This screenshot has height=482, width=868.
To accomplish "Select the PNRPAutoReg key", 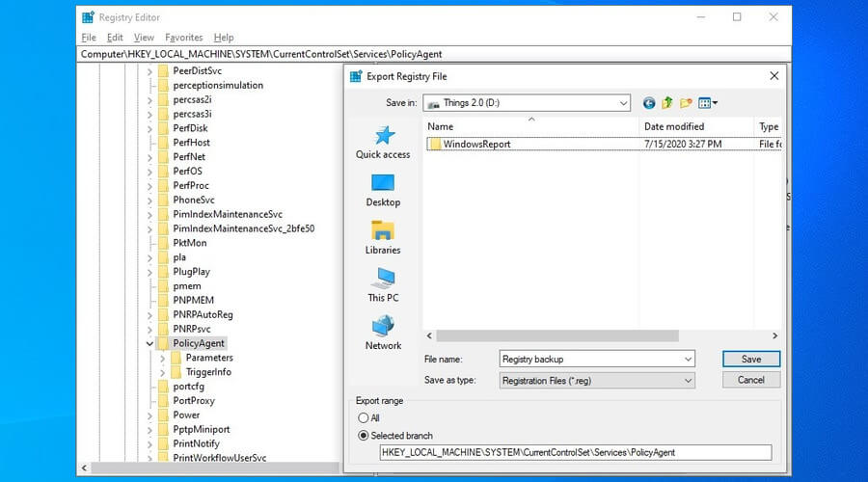I will coord(203,314).
